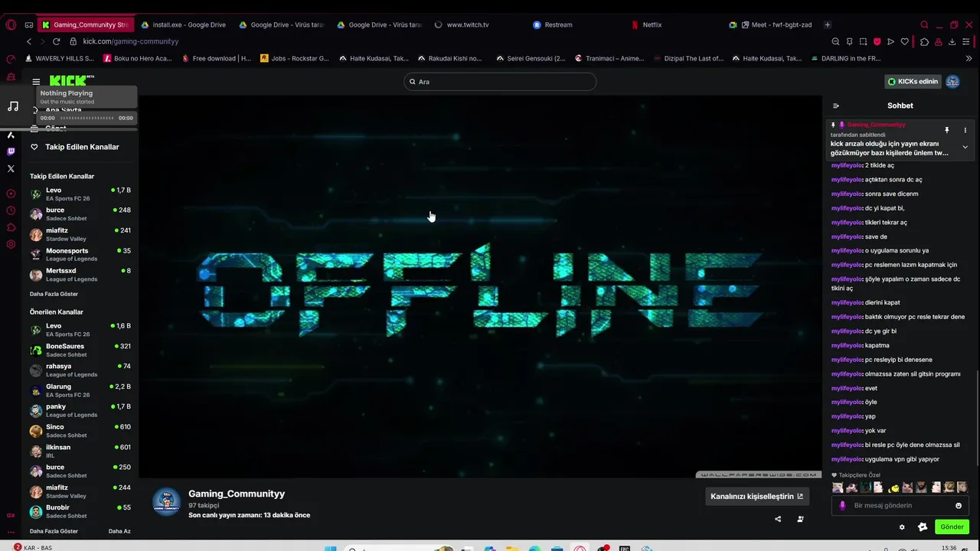Click the Takip Edilen Kanallar heart heading
Viewport: 980px width, 551px height.
(x=75, y=147)
